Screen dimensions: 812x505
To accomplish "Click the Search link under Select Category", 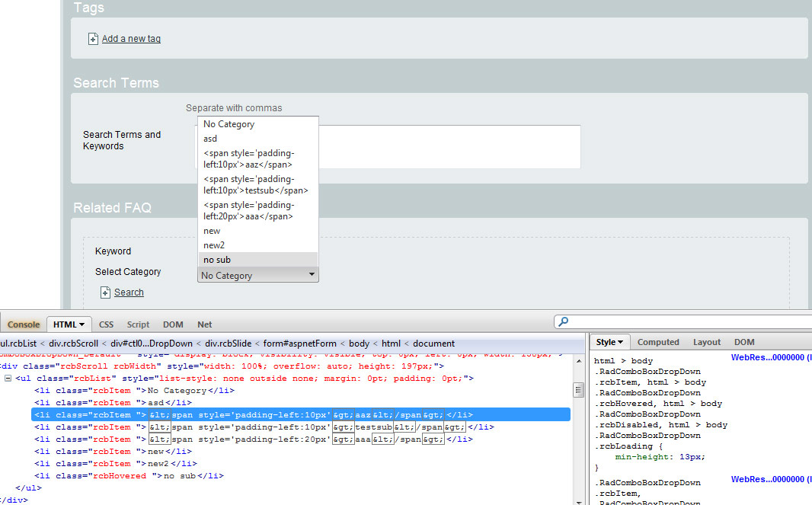I will pos(129,292).
